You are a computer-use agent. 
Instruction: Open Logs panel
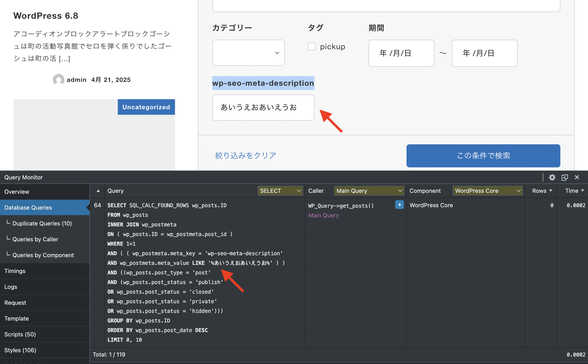45,287
